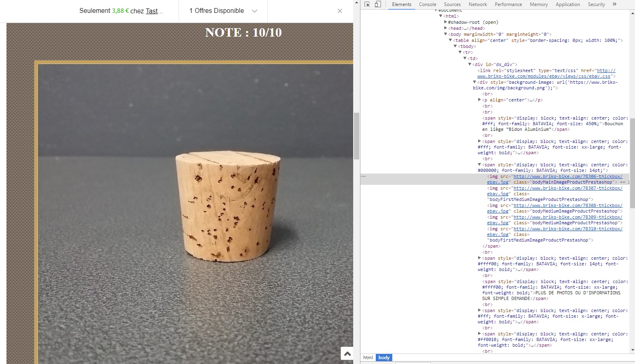The height and width of the screenshot is (364, 635).
Task: Open the highlighted row ellipsis menu
Action: pos(363,176)
